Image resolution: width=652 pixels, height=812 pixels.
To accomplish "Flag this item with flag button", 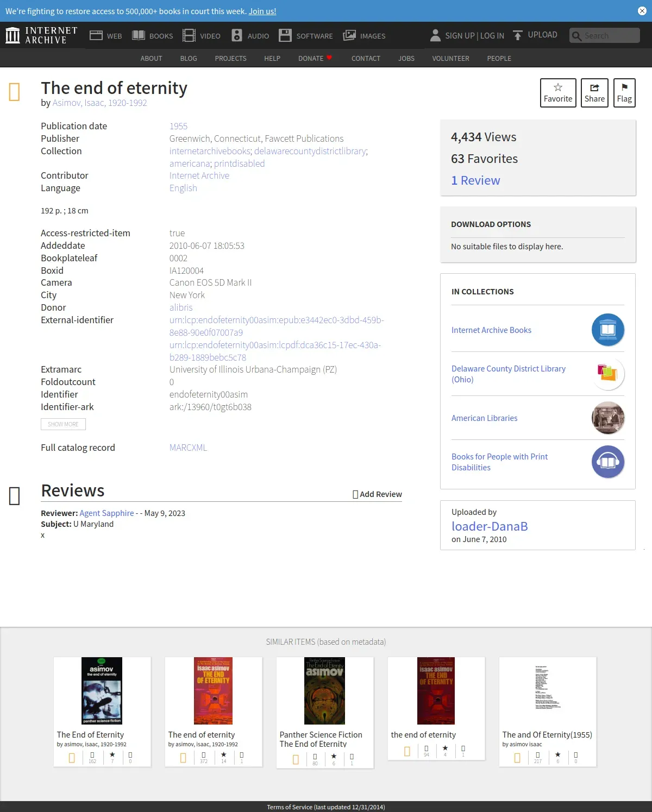I will 624,93.
